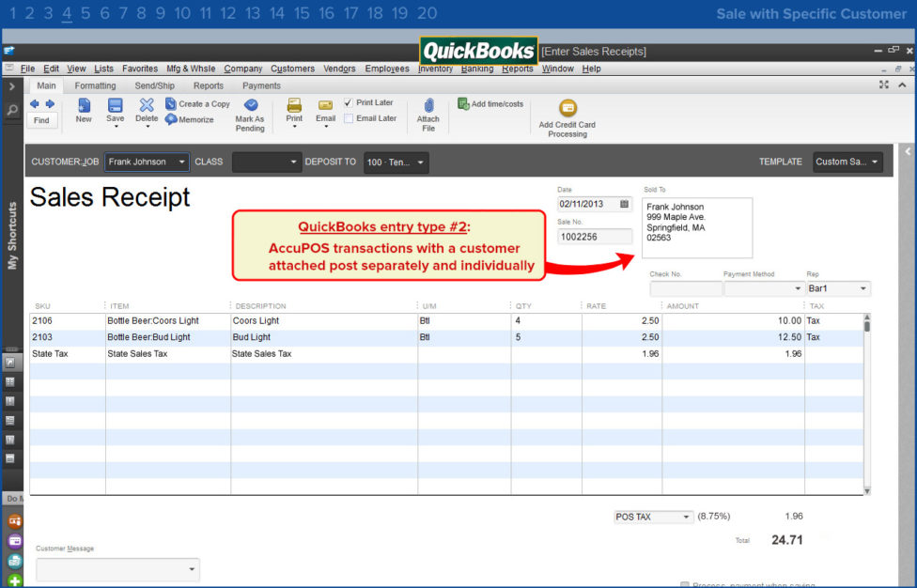
Task: Memorize this sales receipt
Action: pos(190,119)
